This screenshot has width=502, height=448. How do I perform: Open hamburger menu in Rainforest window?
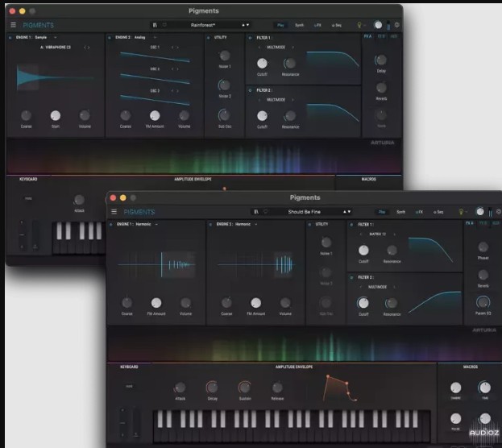(13, 25)
